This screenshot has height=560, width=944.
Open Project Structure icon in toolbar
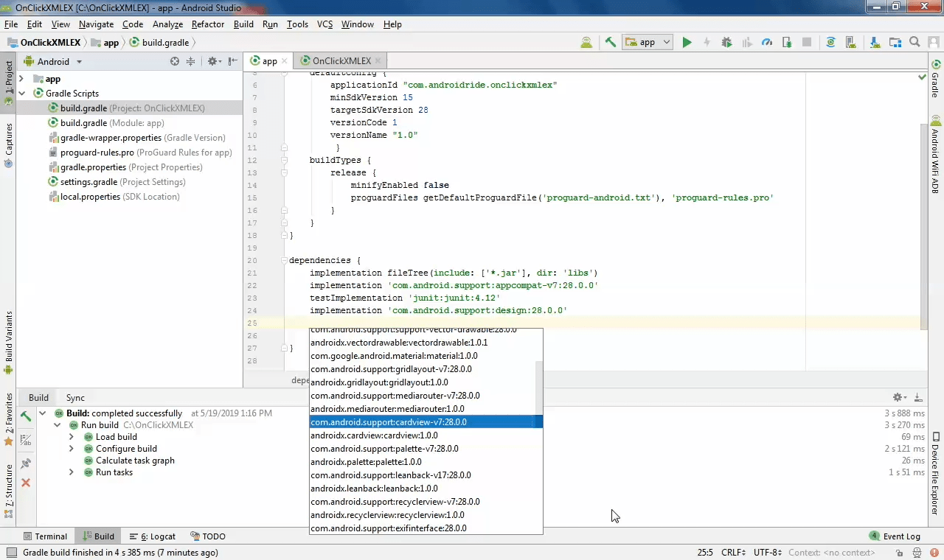[x=895, y=43]
